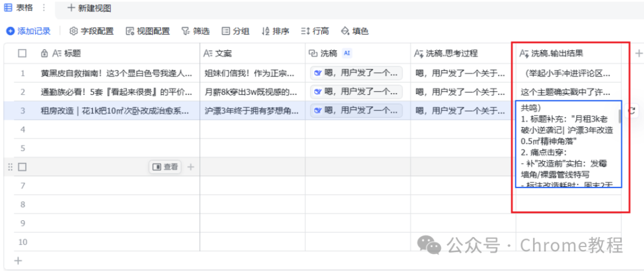Click row number 4

tap(23, 130)
